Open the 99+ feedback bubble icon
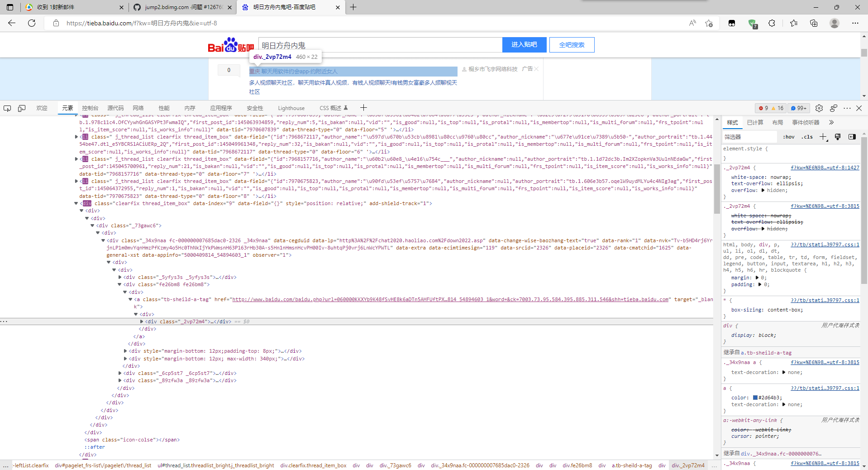Screen dimensions: 868x470 798,108
